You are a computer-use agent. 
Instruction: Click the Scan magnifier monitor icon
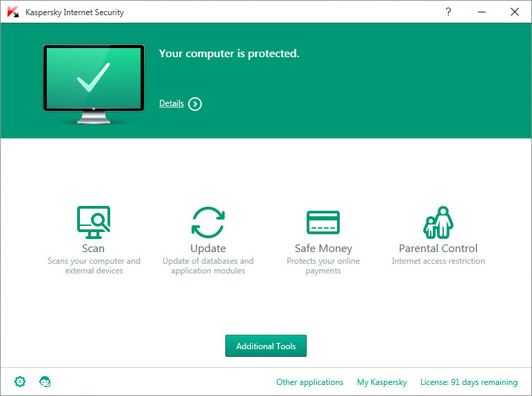94,222
